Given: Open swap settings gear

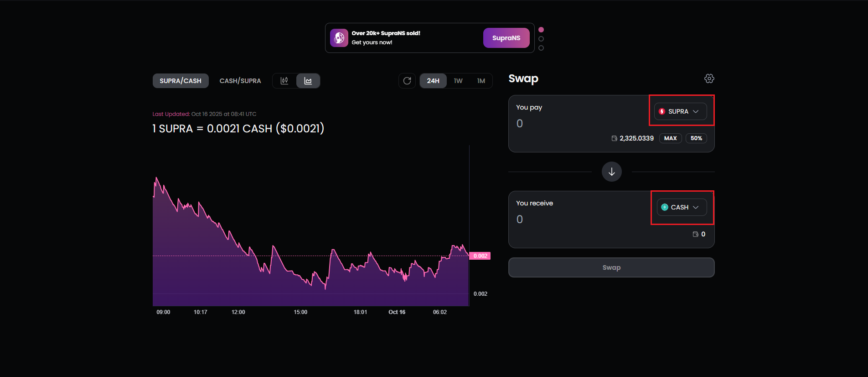Looking at the screenshot, I should tap(709, 79).
